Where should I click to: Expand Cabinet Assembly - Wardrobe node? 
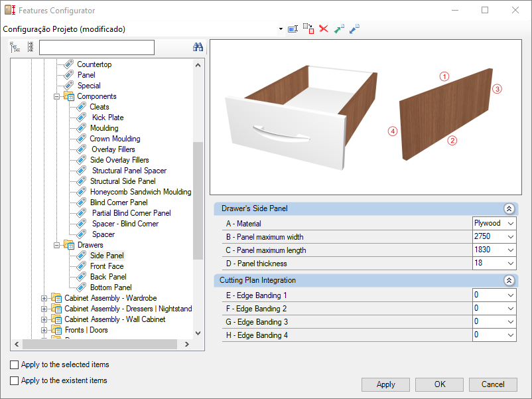coord(44,298)
